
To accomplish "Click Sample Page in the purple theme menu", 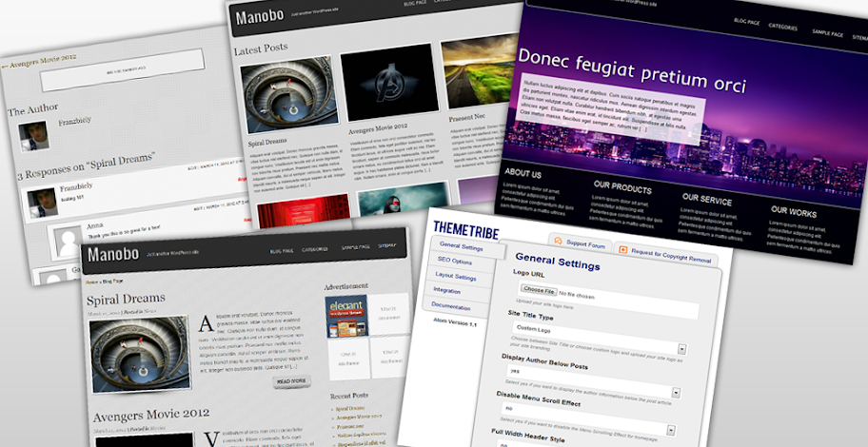I will (828, 32).
